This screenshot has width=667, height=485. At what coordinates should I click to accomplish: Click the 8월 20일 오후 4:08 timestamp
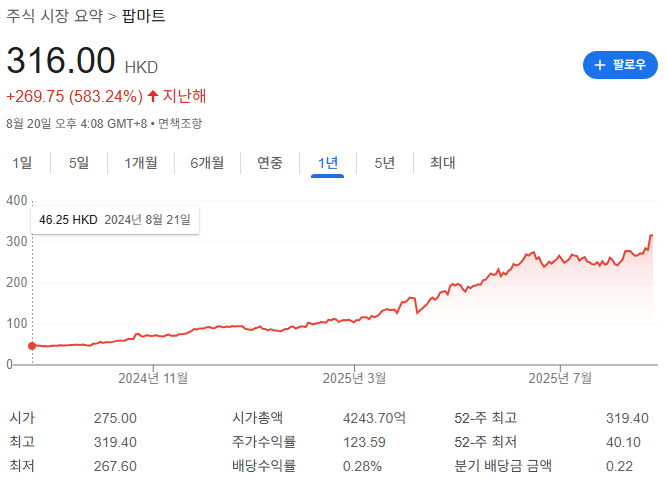pyautogui.click(x=77, y=124)
